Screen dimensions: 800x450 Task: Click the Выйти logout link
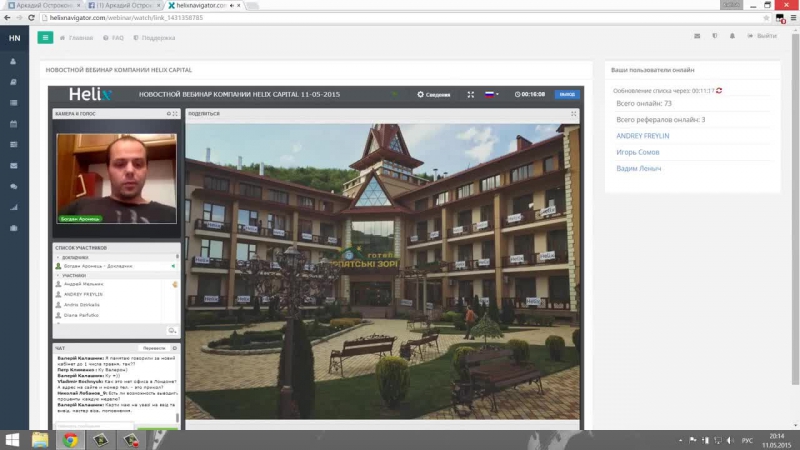pos(762,36)
